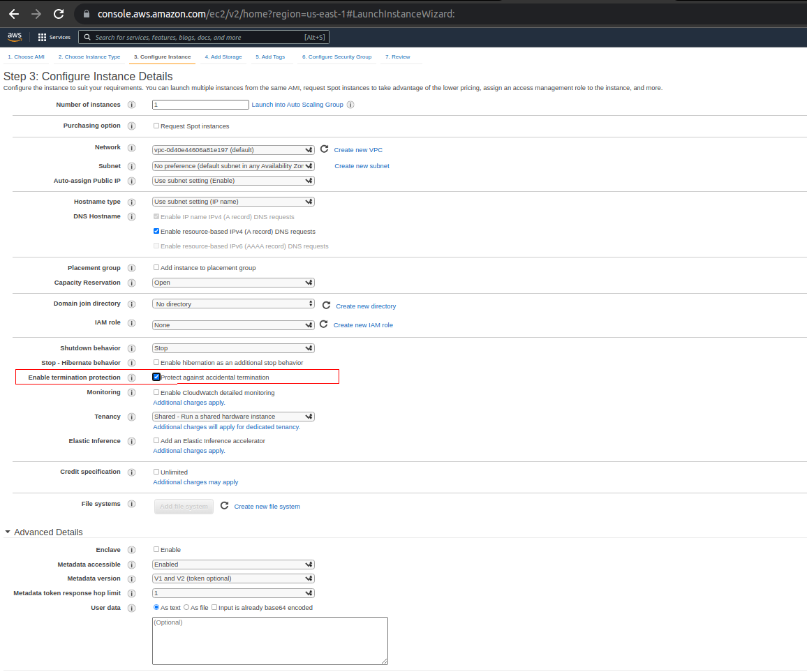Click the info icon next to Tenancy
The image size is (807, 672).
point(132,417)
